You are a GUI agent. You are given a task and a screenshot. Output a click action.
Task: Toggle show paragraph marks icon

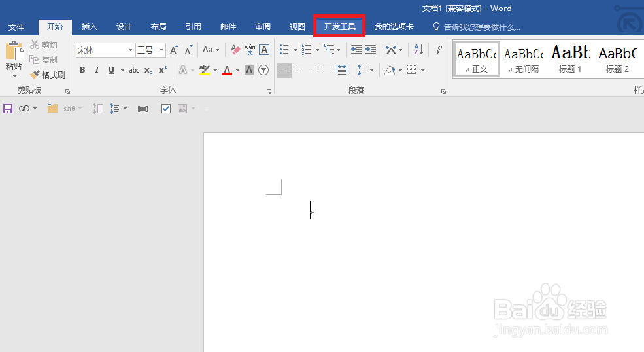point(439,50)
